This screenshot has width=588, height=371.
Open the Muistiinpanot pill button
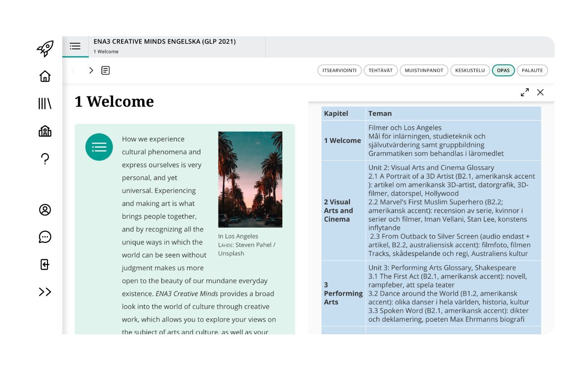424,70
